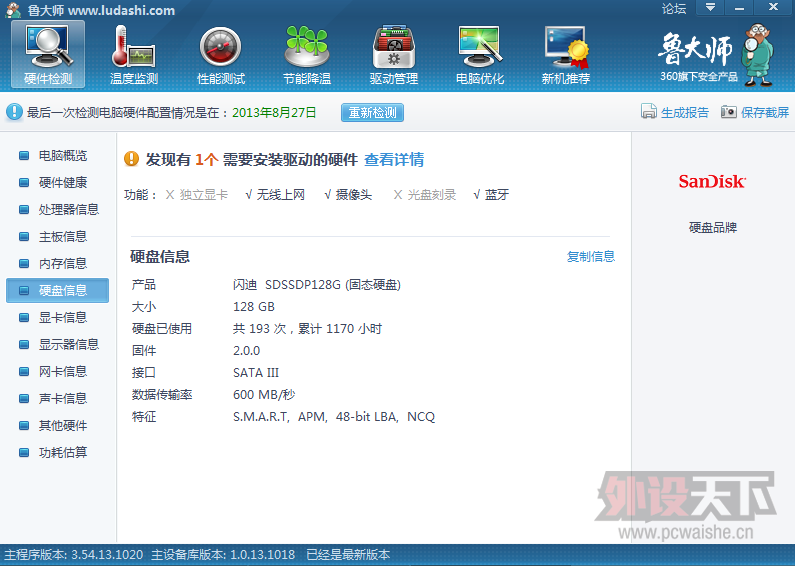Click the 鲁大师 logo with mascot
The image size is (795, 566).
(716, 55)
